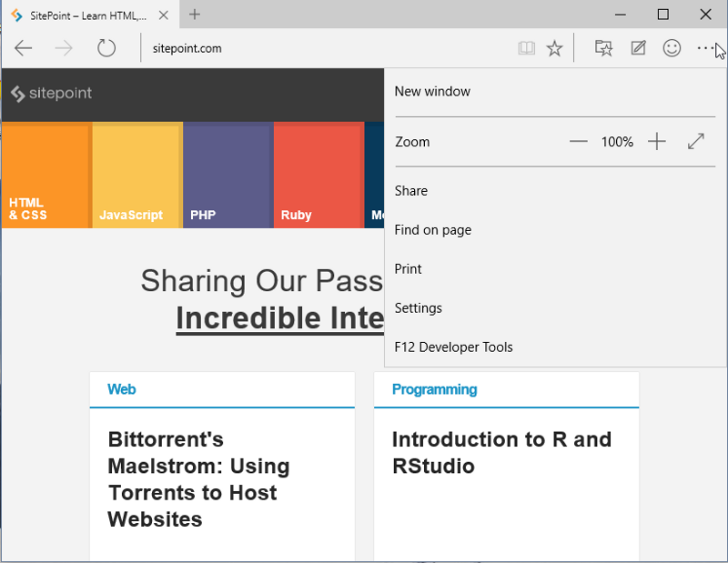Select New window from the menu

tap(432, 91)
